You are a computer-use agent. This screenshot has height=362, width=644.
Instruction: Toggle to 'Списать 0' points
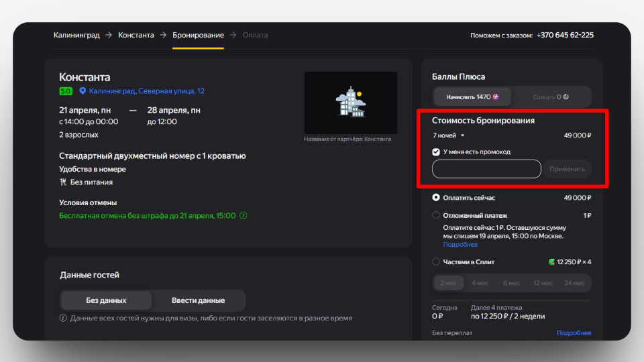coord(551,97)
